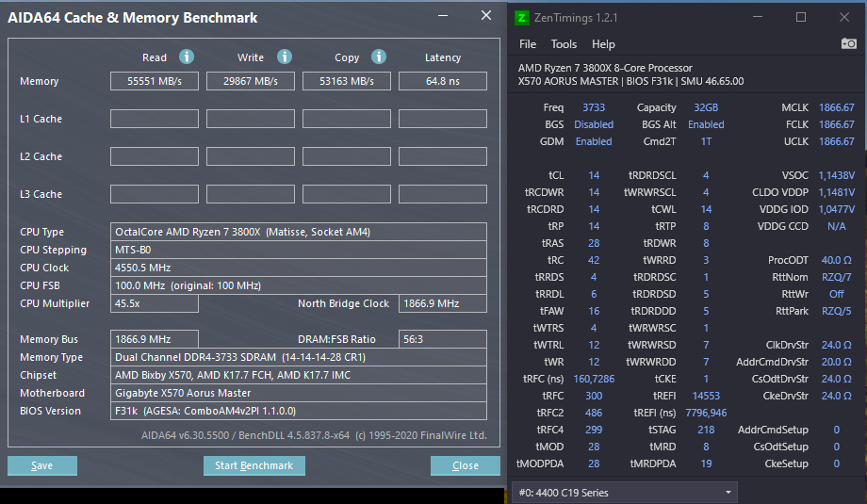Click the CPU Type field 'OctalCore AMD Ryzen 7 3800X'
The image size is (867, 504).
tap(299, 232)
